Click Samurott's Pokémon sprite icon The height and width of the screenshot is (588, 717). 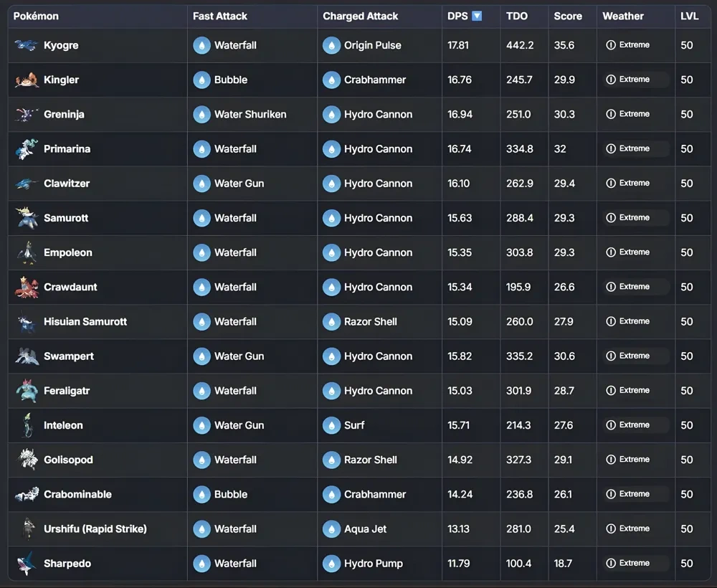(26, 218)
